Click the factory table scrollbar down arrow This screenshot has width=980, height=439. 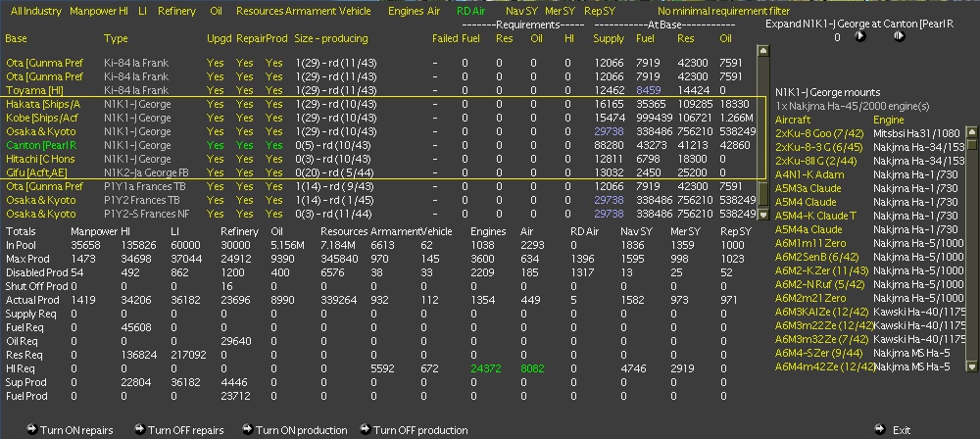(x=762, y=214)
